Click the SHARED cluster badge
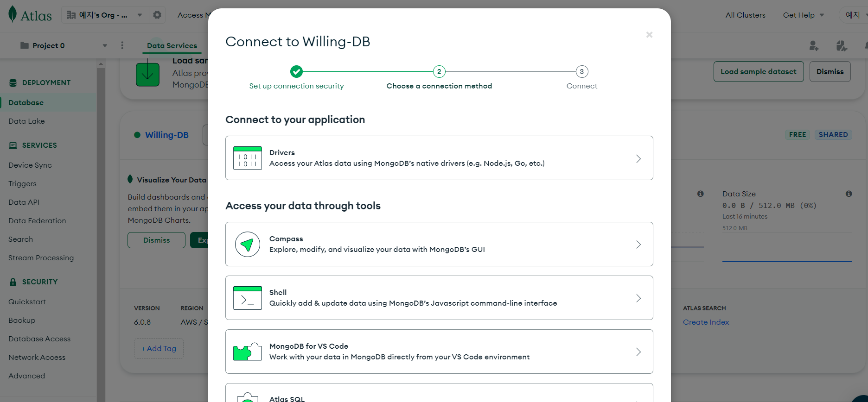The width and height of the screenshot is (868, 402). click(x=833, y=135)
